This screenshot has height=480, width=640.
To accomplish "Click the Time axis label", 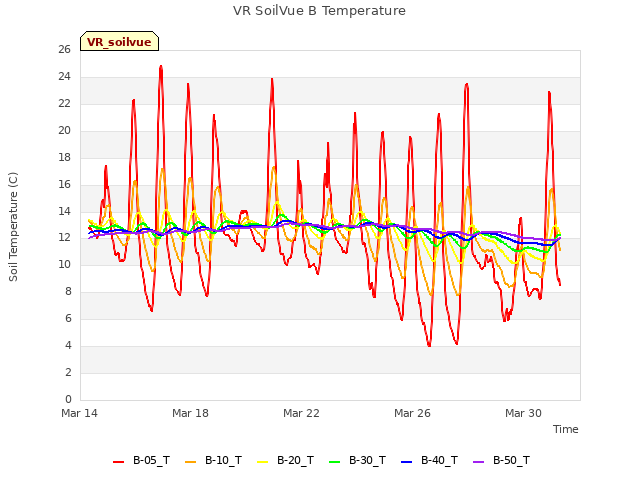I will [x=565, y=429].
